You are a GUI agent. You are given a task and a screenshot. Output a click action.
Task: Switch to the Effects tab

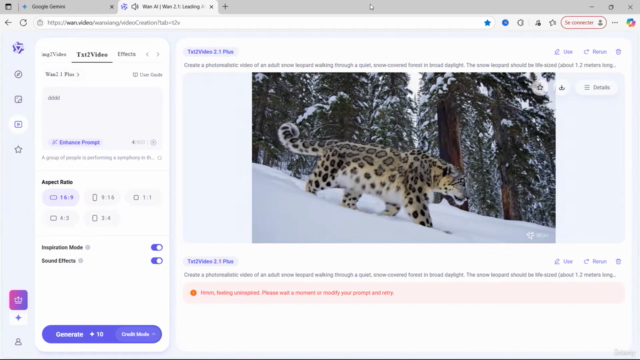127,54
